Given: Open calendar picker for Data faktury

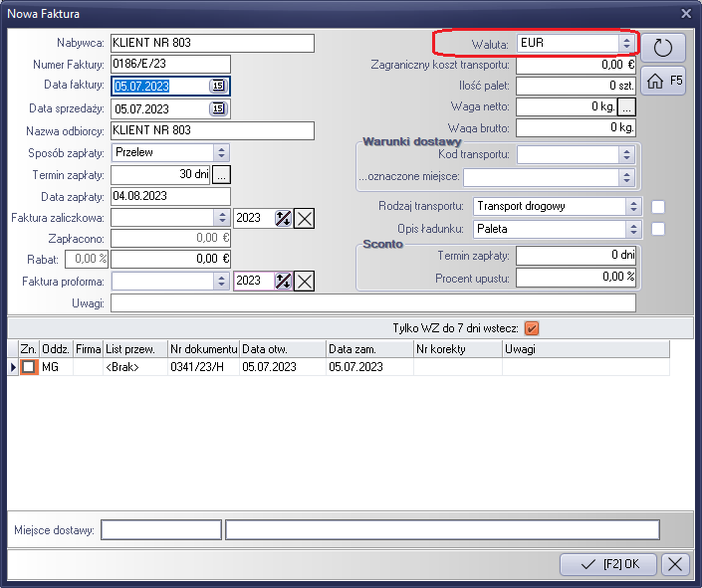Looking at the screenshot, I should 217,87.
